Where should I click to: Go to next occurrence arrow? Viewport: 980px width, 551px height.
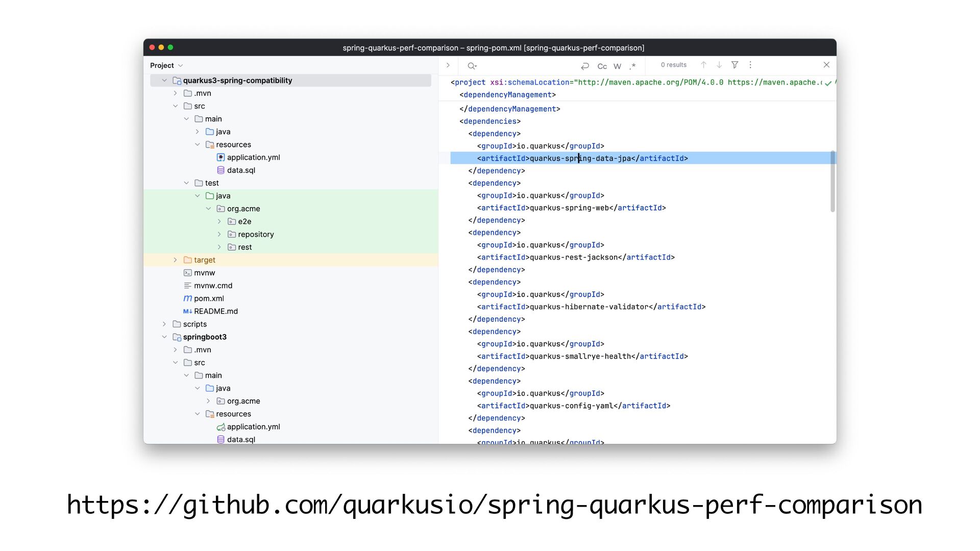click(719, 65)
